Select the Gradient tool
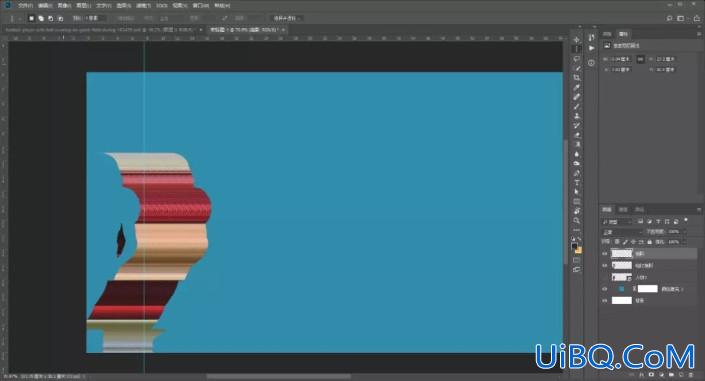 pos(577,144)
